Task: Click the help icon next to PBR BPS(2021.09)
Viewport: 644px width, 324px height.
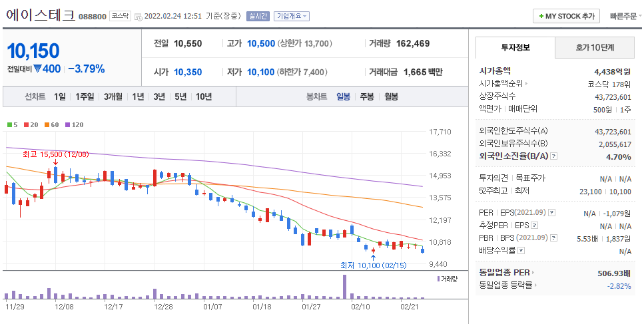Action: tap(555, 238)
